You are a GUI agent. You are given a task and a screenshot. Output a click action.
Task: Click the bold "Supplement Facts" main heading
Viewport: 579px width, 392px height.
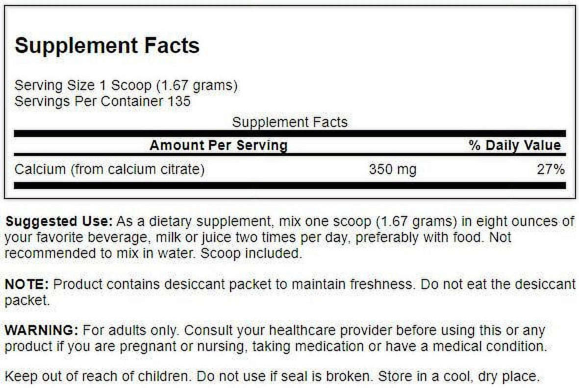point(107,46)
